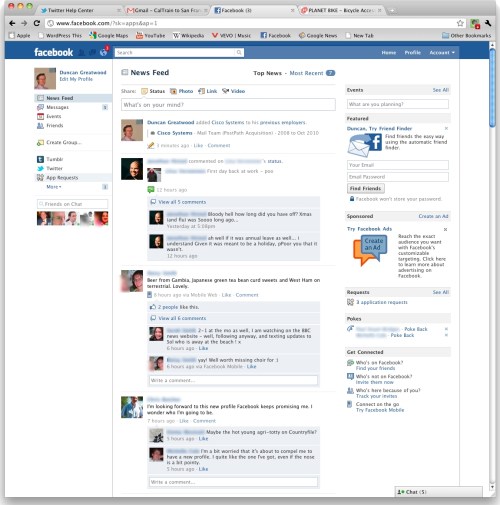Open Twitter app in left sidebar
This screenshot has height=505, width=500.
point(50,168)
